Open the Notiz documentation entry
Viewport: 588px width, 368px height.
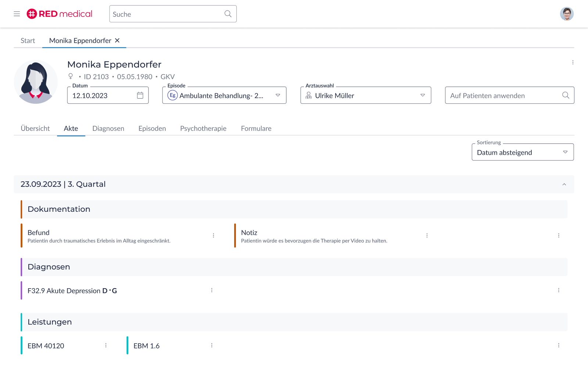(334, 236)
